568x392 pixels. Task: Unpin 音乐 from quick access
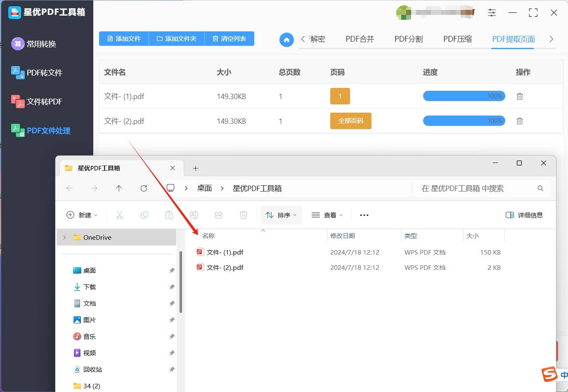point(172,336)
